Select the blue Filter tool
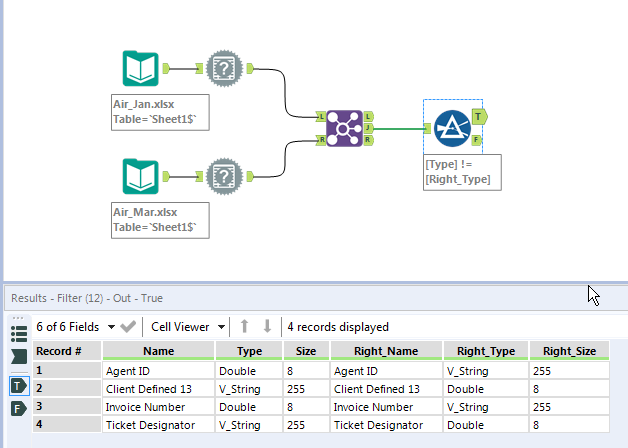The height and width of the screenshot is (448, 628). (452, 129)
